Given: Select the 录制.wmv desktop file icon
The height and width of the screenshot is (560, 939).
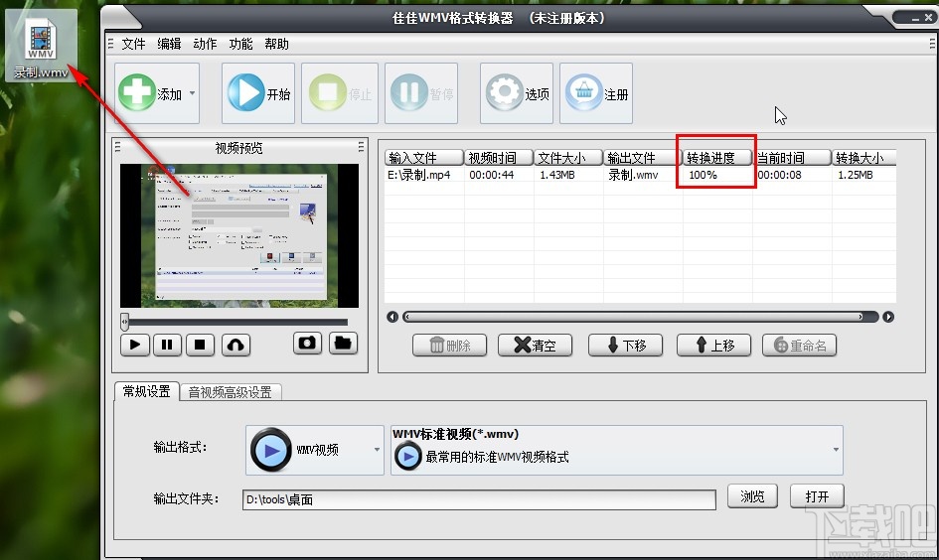Looking at the screenshot, I should click(x=41, y=47).
